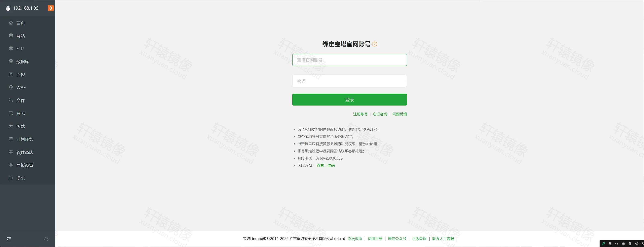This screenshot has height=247, width=644.
Task: Click the green 登录 button
Action: pos(349,99)
